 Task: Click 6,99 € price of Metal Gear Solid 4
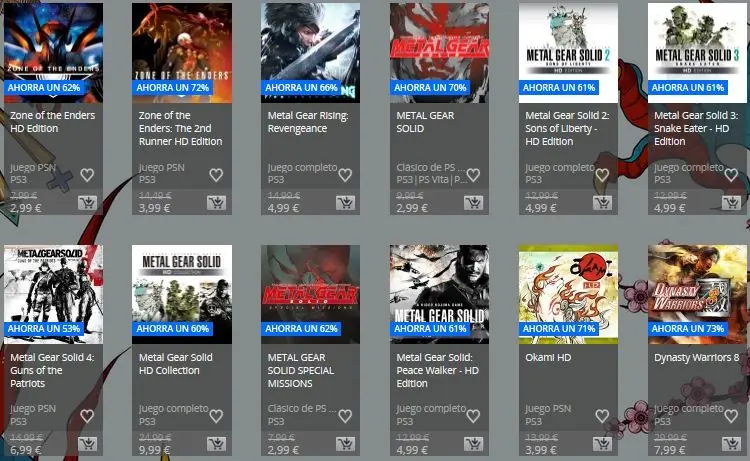(26, 450)
